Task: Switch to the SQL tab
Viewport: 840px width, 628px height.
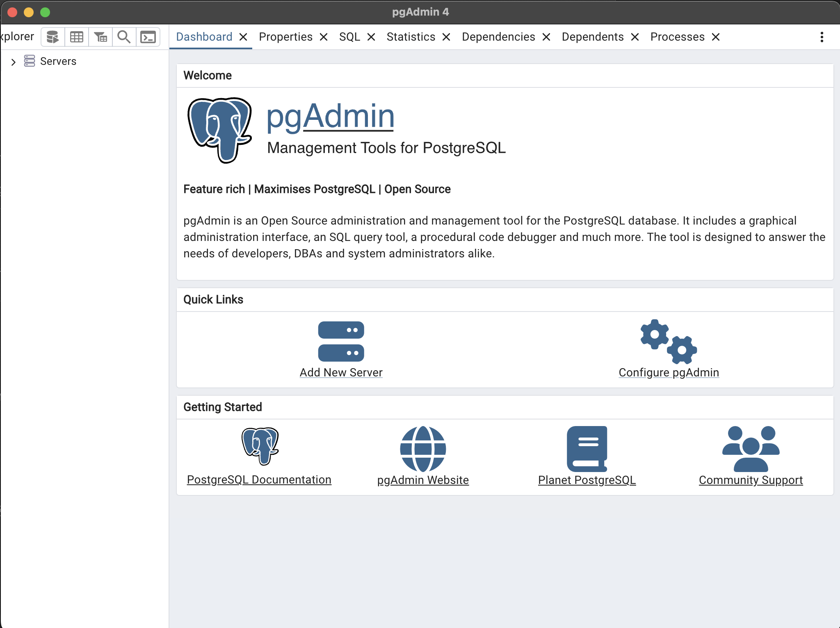Action: pyautogui.click(x=350, y=37)
